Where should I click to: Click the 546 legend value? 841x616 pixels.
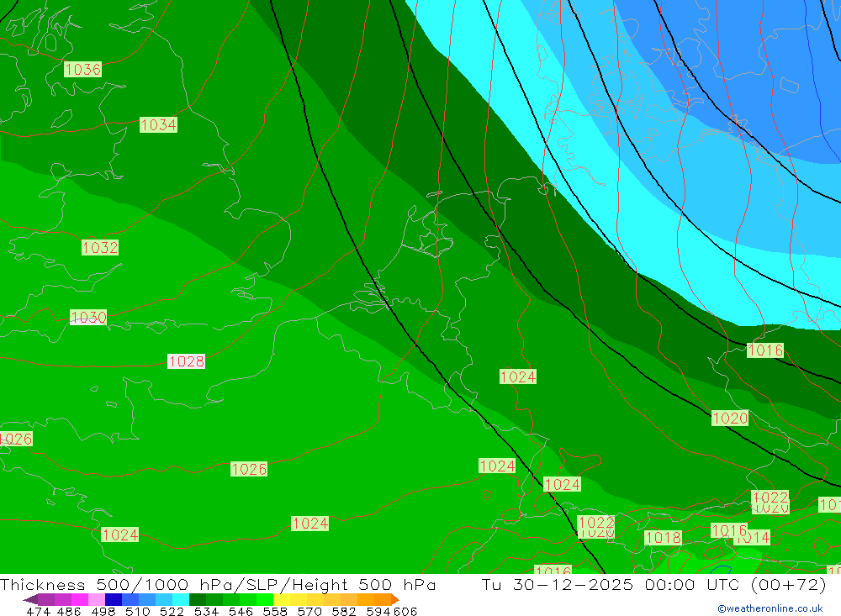(x=241, y=611)
